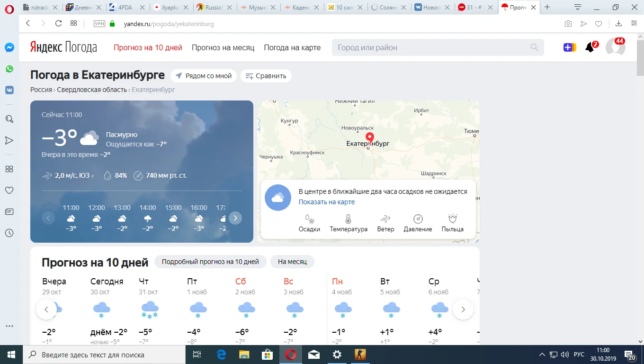The height and width of the screenshot is (364, 644).
Task: Click the Давление pressure map icon
Action: coord(418,223)
